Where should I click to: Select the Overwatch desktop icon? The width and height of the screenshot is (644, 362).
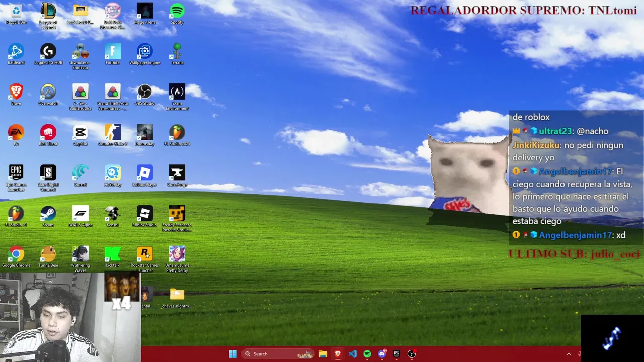[48, 95]
